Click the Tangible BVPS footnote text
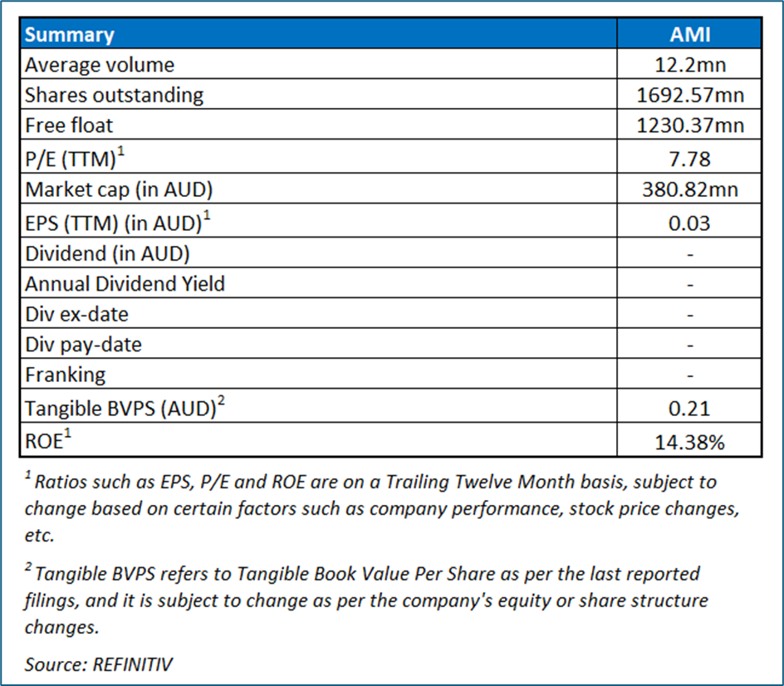 pos(365,600)
